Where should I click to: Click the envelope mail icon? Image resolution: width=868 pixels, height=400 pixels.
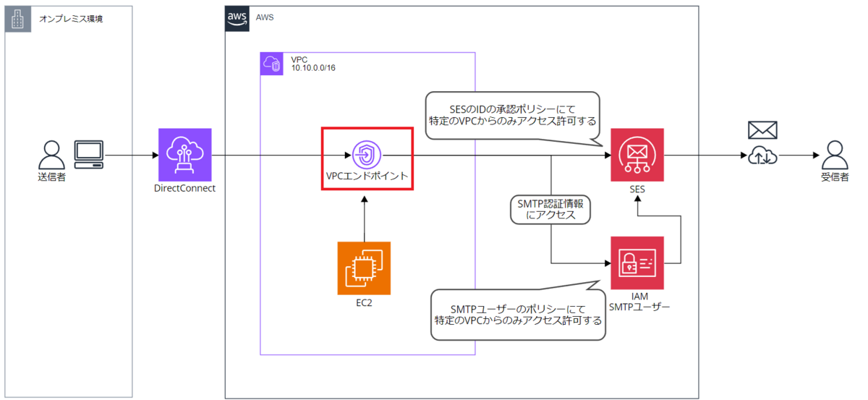(x=763, y=130)
